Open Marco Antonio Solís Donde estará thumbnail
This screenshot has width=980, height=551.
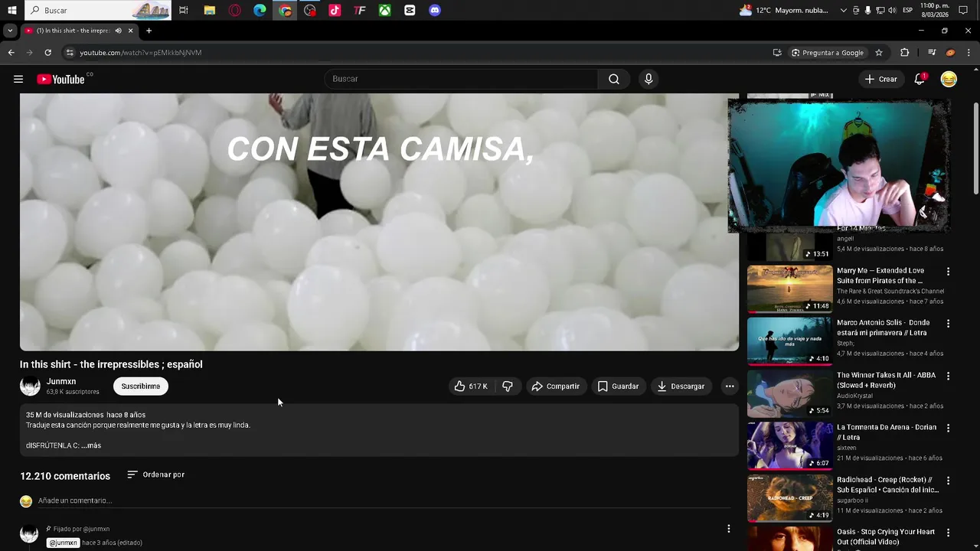click(789, 341)
